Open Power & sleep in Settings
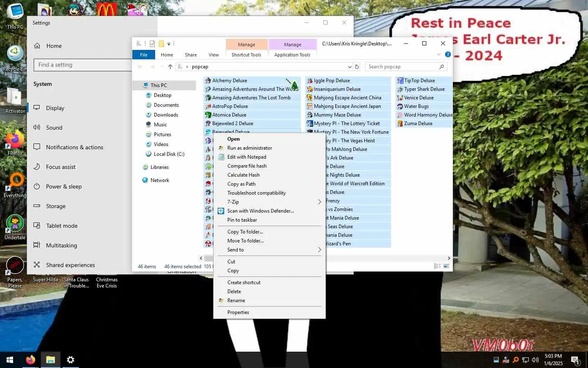The height and width of the screenshot is (368, 588). pos(64,186)
